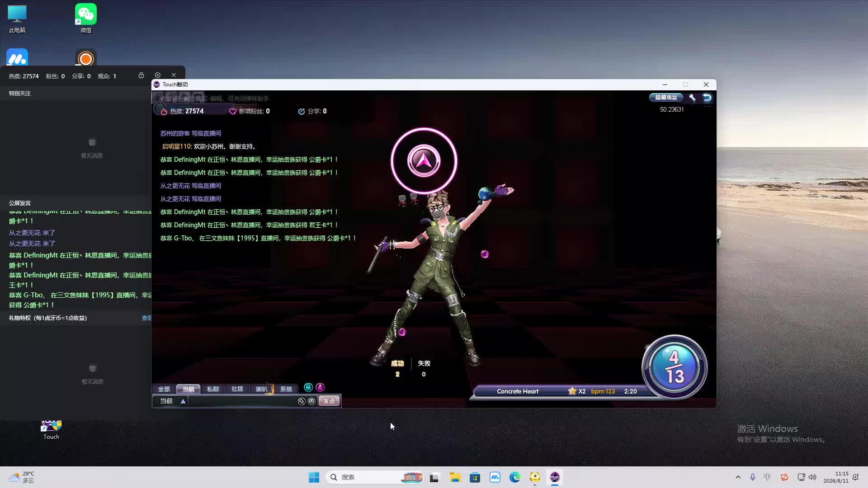Click the 2:20 song timer
The image size is (868, 488).
630,391
